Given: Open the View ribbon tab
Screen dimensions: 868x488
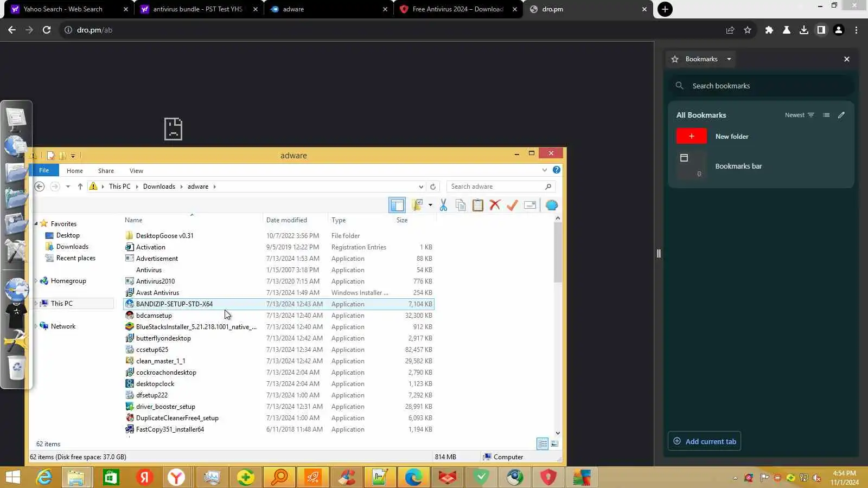Looking at the screenshot, I should (x=136, y=171).
